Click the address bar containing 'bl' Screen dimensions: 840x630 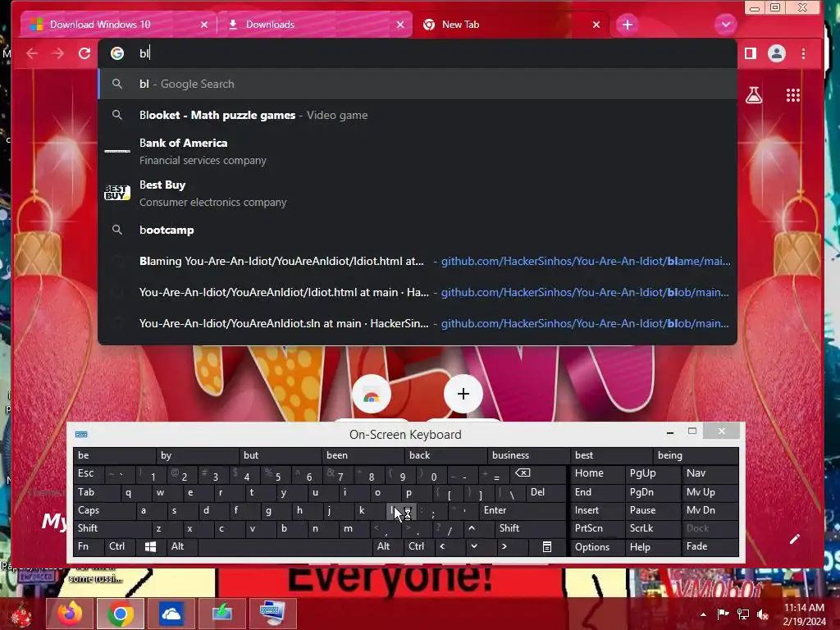click(x=418, y=53)
